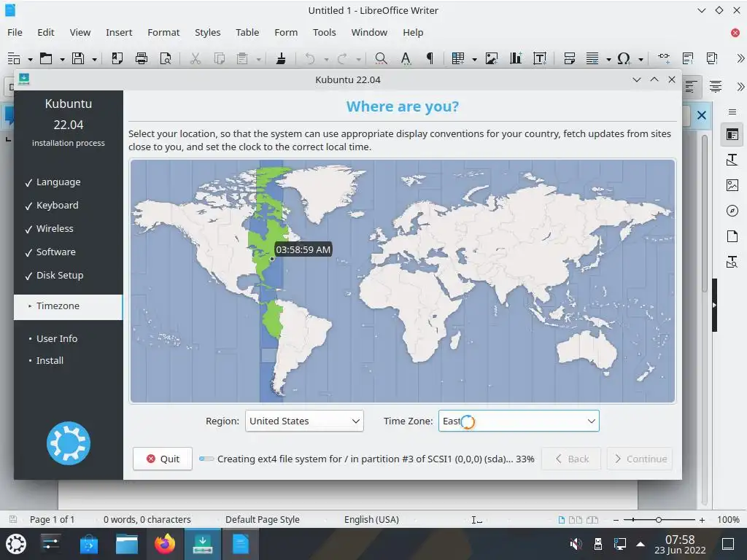Open the Writer sidebar Navigator deck

tap(732, 211)
